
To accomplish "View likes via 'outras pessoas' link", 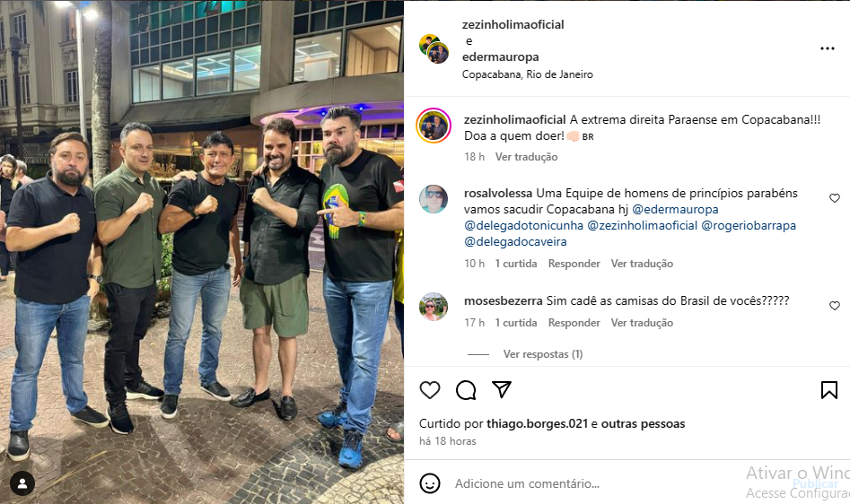I will [x=643, y=424].
